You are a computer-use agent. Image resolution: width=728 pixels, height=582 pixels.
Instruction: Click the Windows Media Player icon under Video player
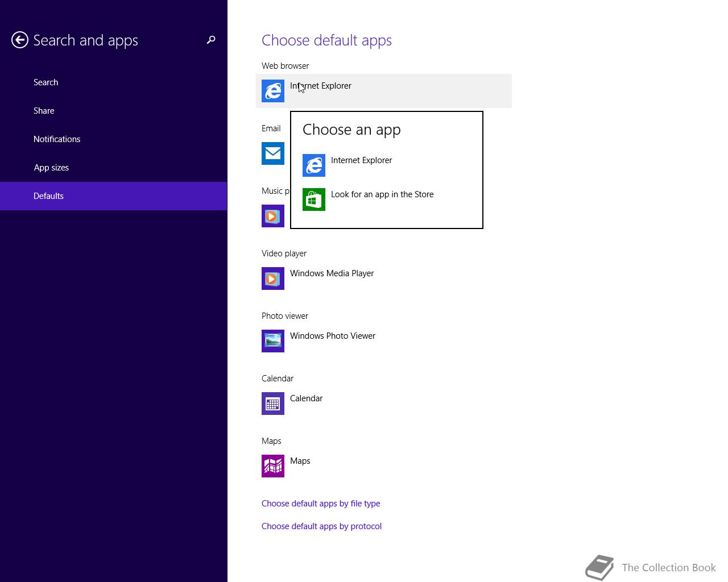click(273, 278)
